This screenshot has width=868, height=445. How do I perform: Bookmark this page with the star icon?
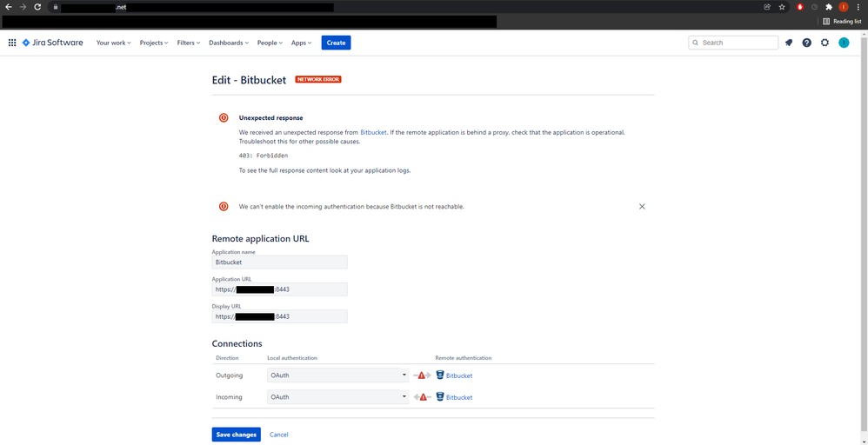(x=782, y=7)
